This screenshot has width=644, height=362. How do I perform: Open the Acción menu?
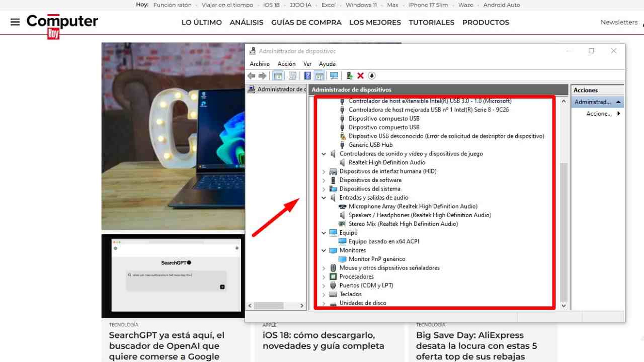(286, 64)
